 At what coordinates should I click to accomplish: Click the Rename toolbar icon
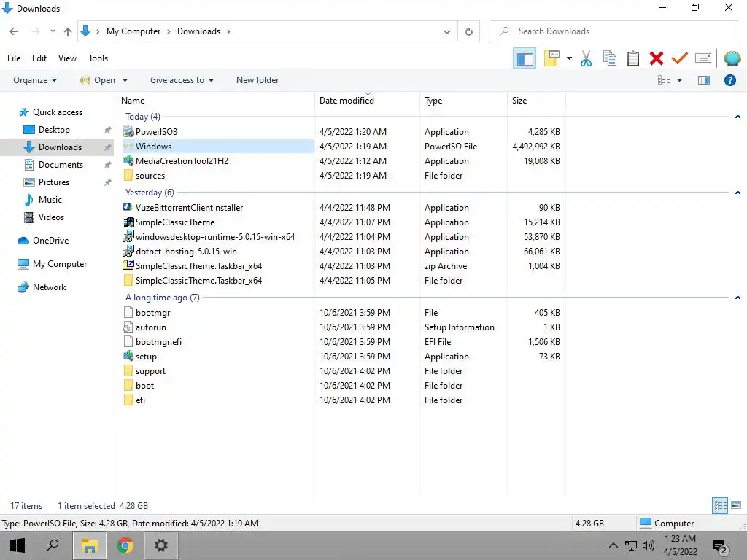point(703,58)
